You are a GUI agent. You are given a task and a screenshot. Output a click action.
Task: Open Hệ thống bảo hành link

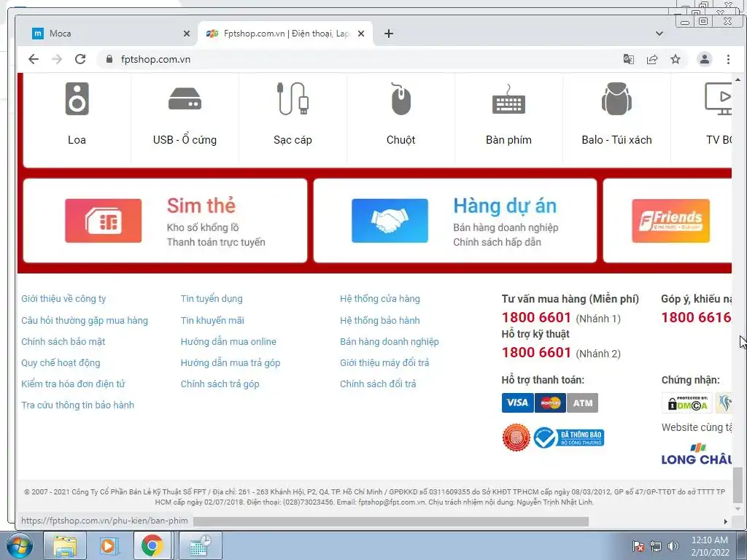[x=379, y=321]
